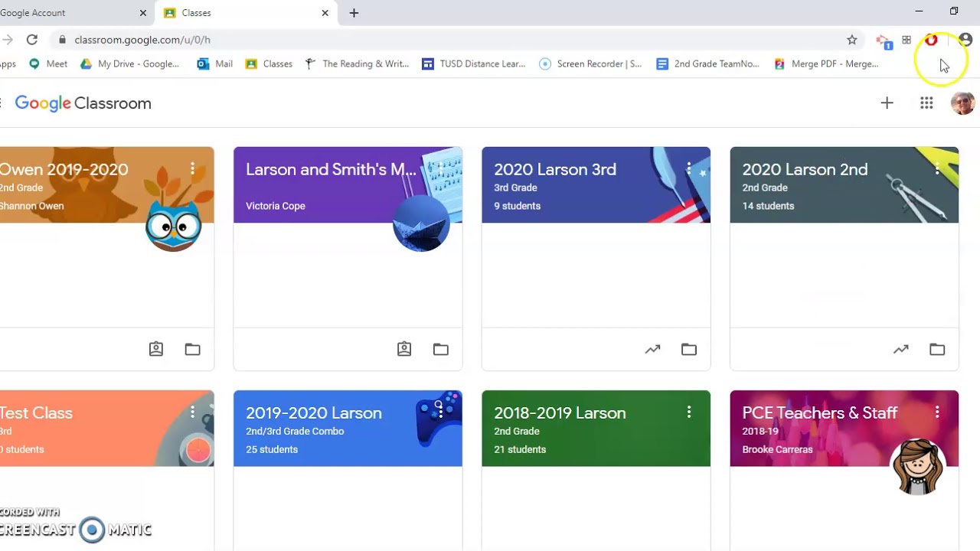Open the Mail bookmark
This screenshot has height=551, width=980.
215,64
